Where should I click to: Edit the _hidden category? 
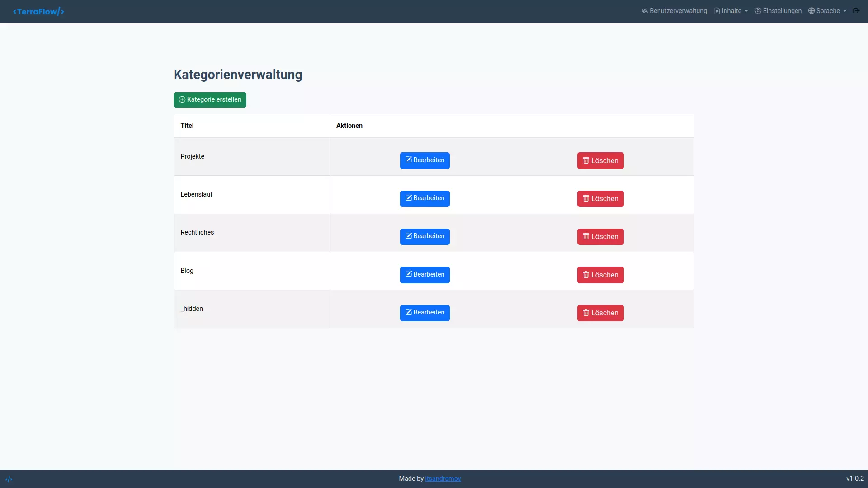click(425, 313)
